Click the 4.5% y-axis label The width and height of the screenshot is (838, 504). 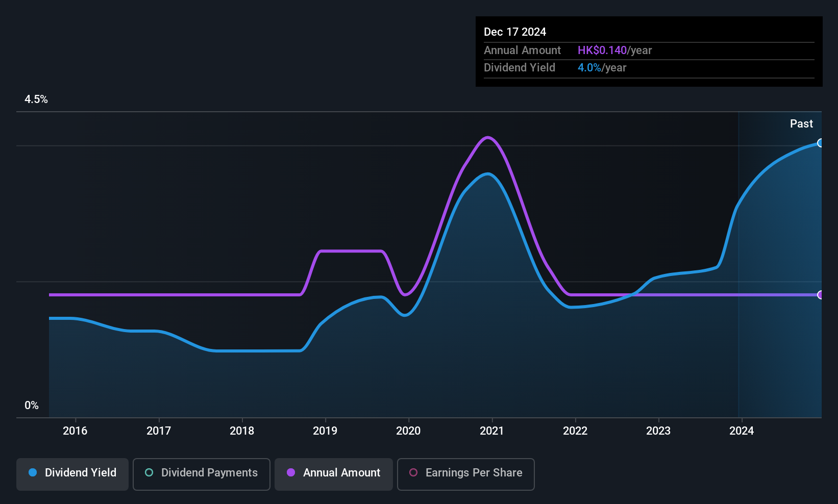tap(36, 99)
